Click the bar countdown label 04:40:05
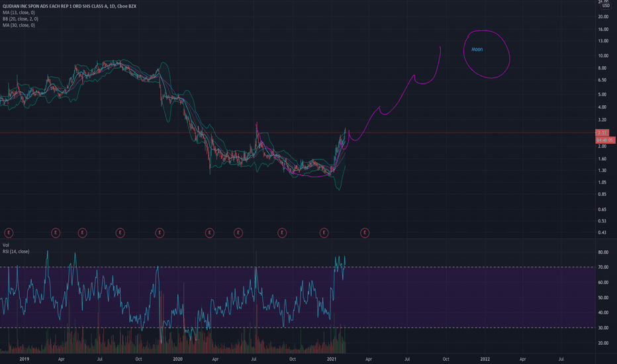Image resolution: width=617 pixels, height=364 pixels. point(605,140)
